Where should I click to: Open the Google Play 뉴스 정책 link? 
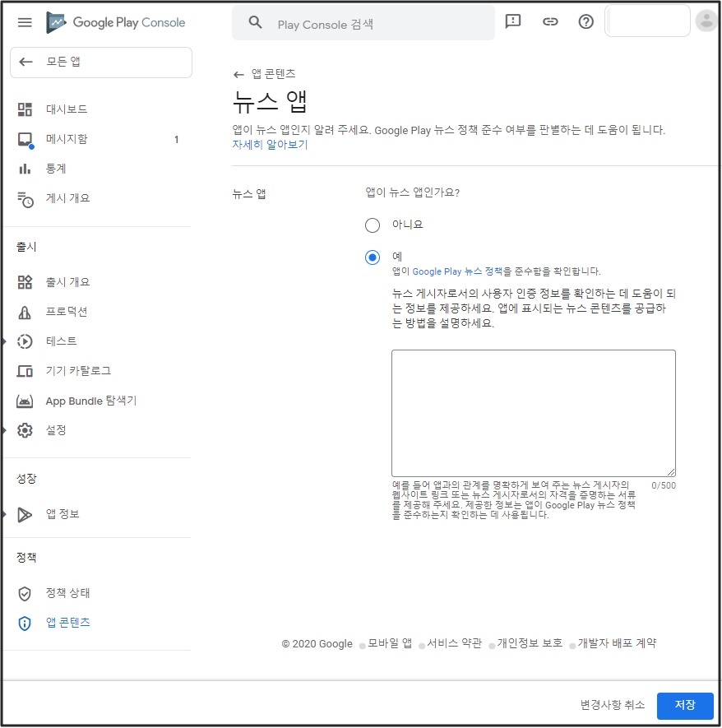point(457,271)
